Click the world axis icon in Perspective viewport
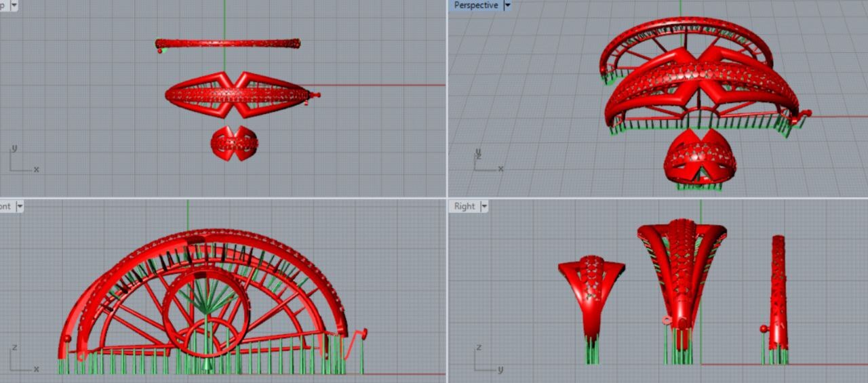Screen dimensions: 868x383 pyautogui.click(x=487, y=161)
